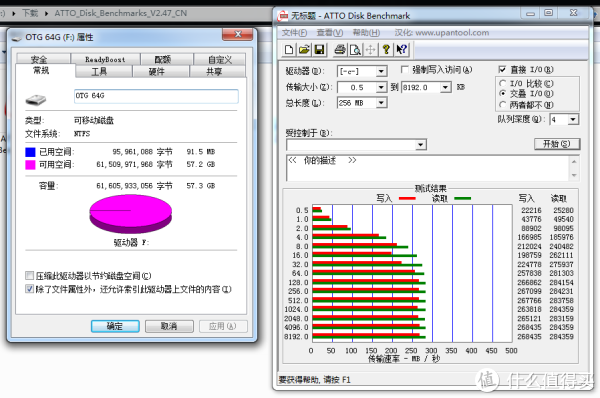Click the 91.5 MB used space value

201,152
